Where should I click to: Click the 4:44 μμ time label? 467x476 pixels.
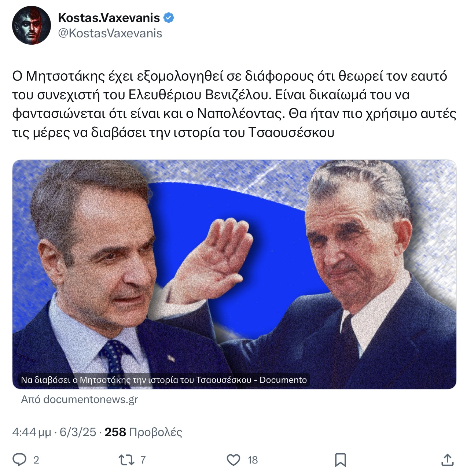point(32,432)
